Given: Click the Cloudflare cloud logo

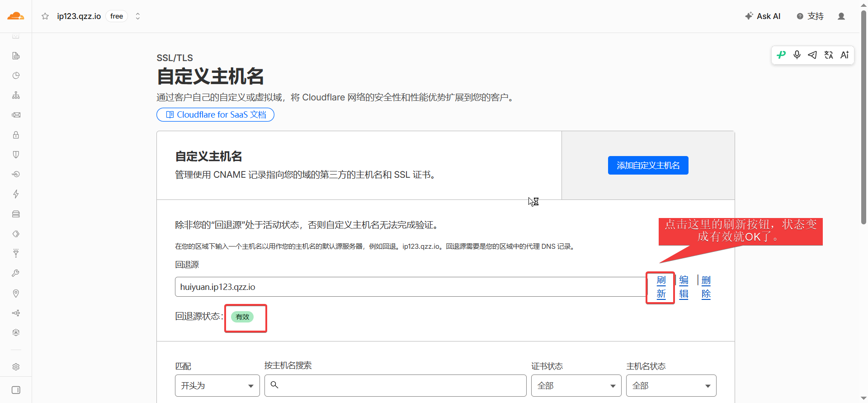Looking at the screenshot, I should [16, 16].
